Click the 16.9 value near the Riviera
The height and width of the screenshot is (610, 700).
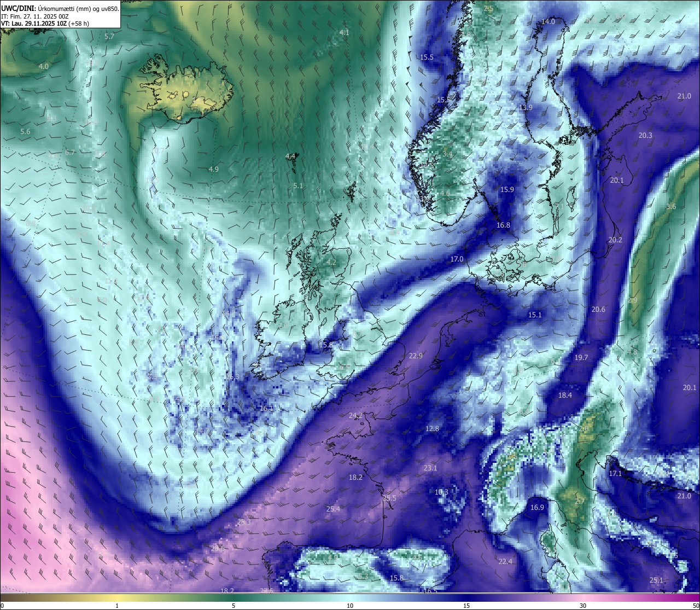point(537,508)
